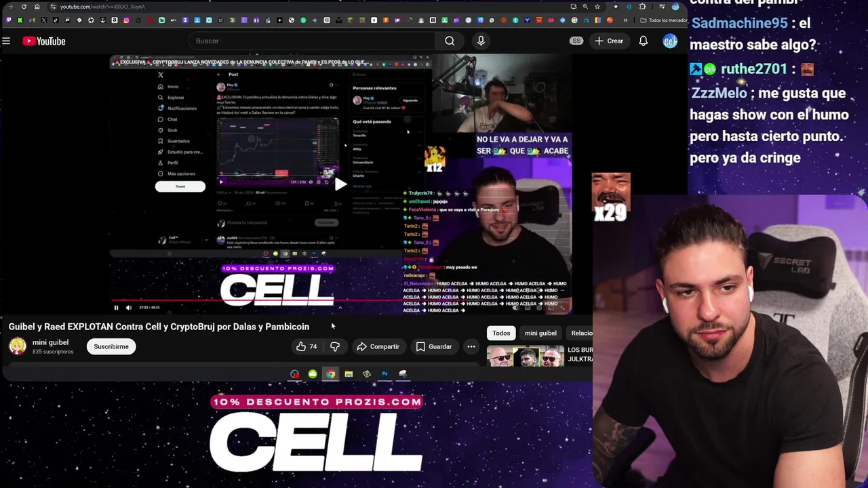
Task: Open the taskbar icon with the red dot
Action: click(x=294, y=373)
